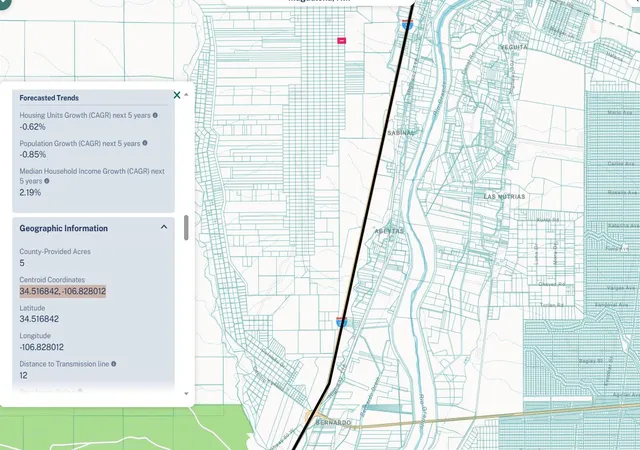Click the Forecasted Trends heading
The width and height of the screenshot is (640, 450).
coord(49,98)
